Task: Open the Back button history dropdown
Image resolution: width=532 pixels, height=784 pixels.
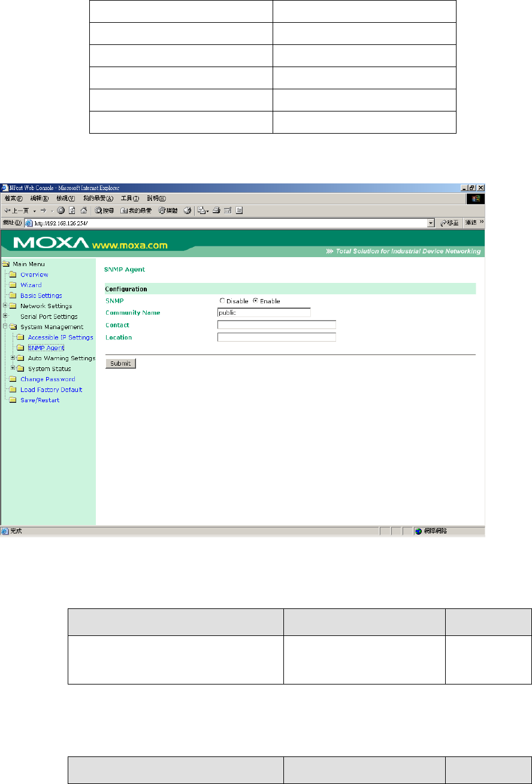Action: [x=35, y=210]
